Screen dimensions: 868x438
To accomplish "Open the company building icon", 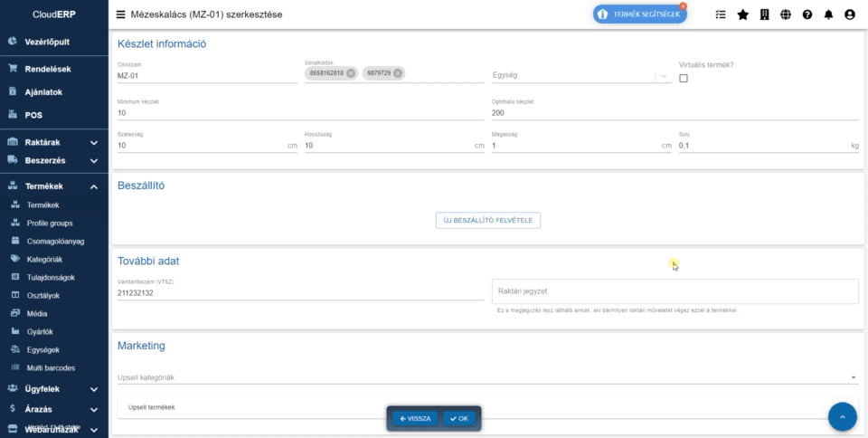I will [x=765, y=15].
